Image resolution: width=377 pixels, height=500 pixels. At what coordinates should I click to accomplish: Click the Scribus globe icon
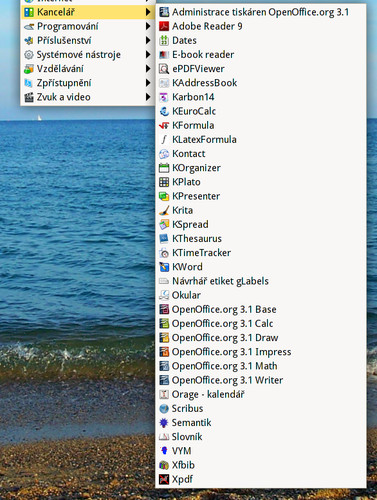click(x=164, y=408)
